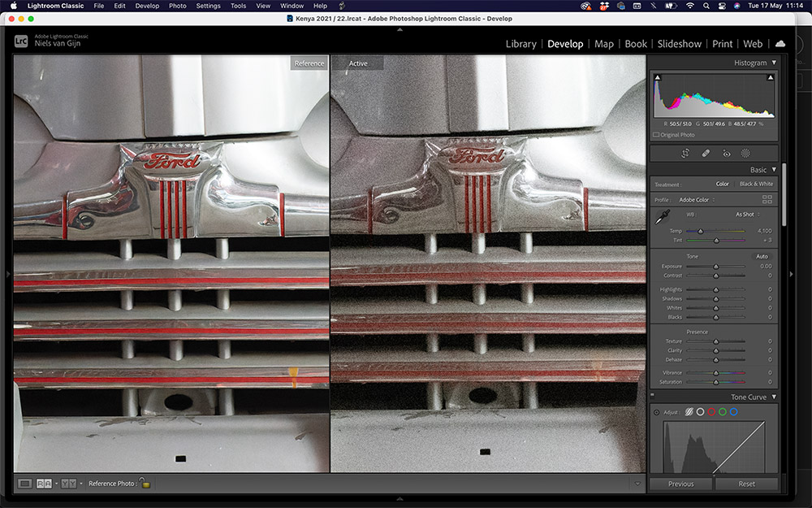Pick the White Balance Selector eyedropper

pos(663,217)
